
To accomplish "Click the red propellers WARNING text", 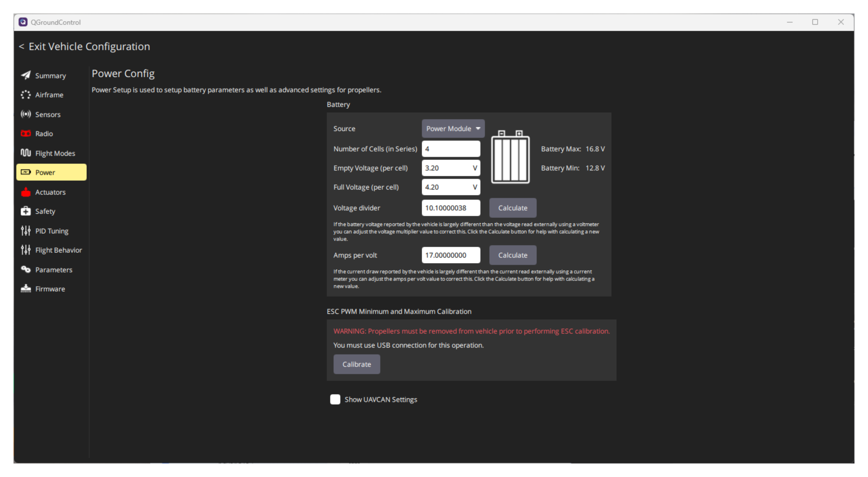I will [471, 331].
